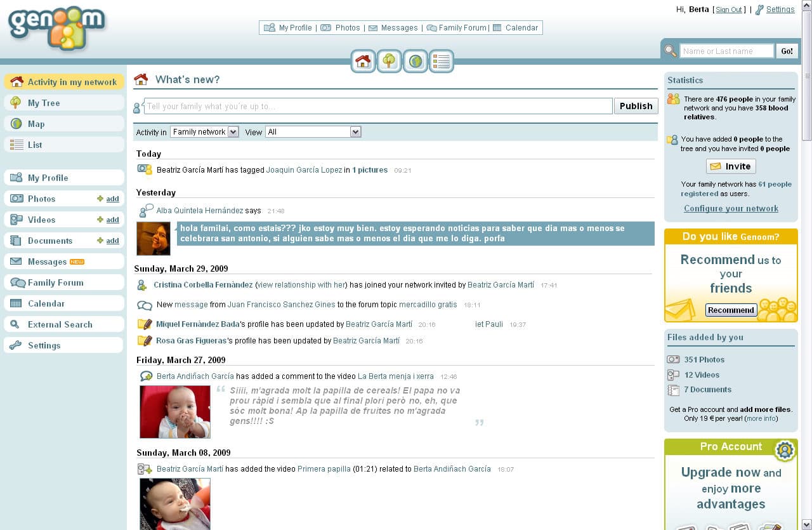
Task: Click the home icon in center toolbar
Action: point(363,61)
